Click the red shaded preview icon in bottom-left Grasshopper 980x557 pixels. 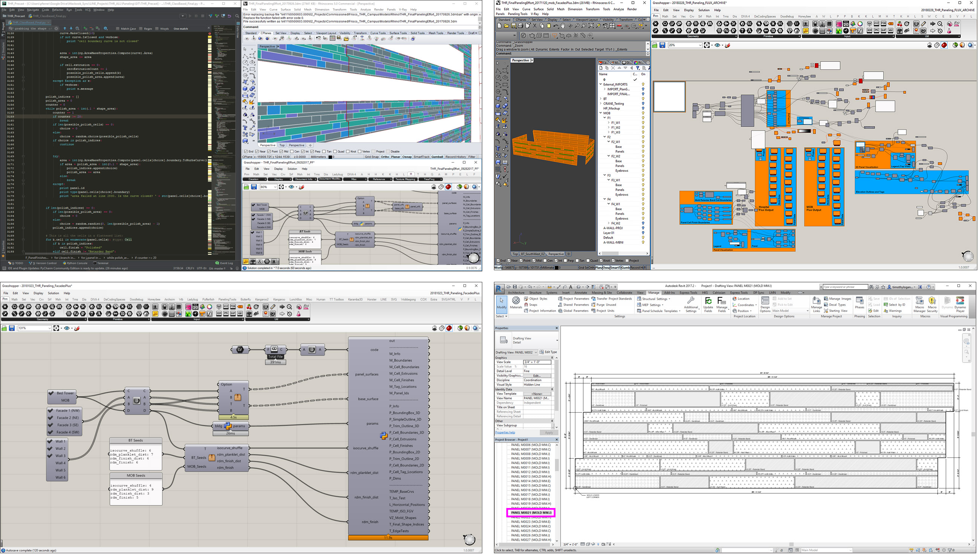point(449,328)
